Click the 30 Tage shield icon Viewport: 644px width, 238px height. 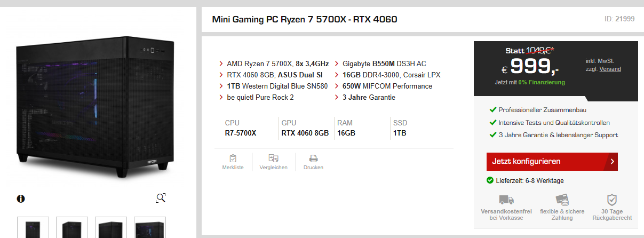tap(612, 200)
